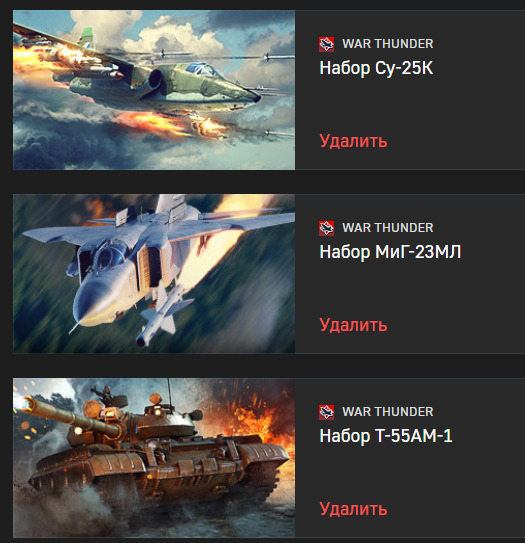This screenshot has width=525, height=543.
Task: Open the Набор Т-55АМ-1 title
Action: pyautogui.click(x=386, y=436)
